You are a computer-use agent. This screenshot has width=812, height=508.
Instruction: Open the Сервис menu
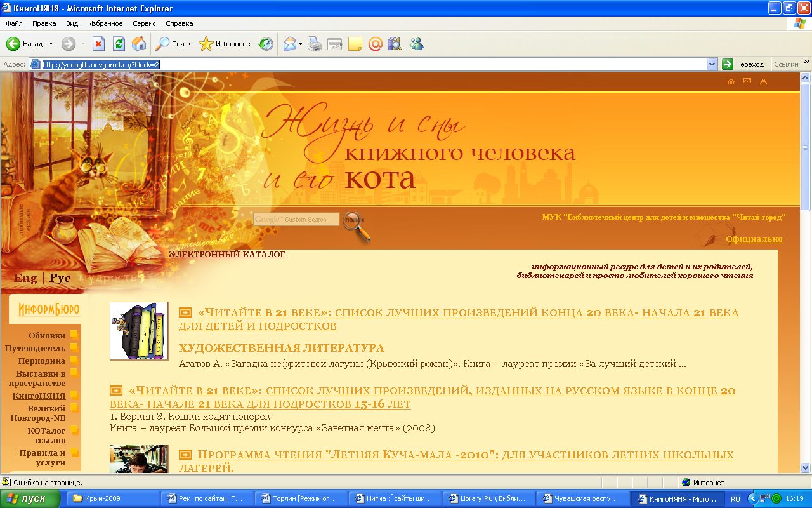pyautogui.click(x=145, y=23)
